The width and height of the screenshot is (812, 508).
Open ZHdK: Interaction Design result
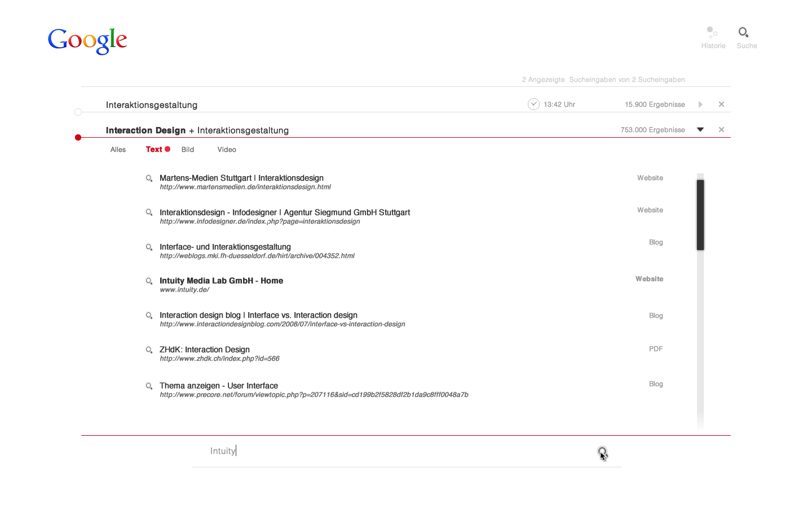coord(205,349)
